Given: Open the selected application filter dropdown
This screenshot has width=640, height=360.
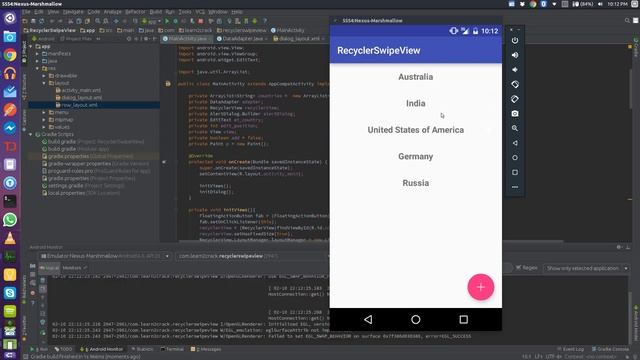Looking at the screenshot, I should [x=586, y=268].
